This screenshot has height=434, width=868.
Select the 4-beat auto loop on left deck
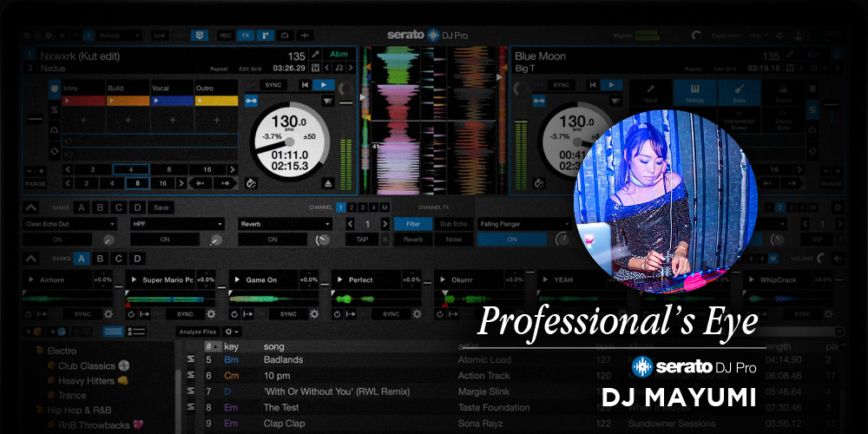[131, 169]
